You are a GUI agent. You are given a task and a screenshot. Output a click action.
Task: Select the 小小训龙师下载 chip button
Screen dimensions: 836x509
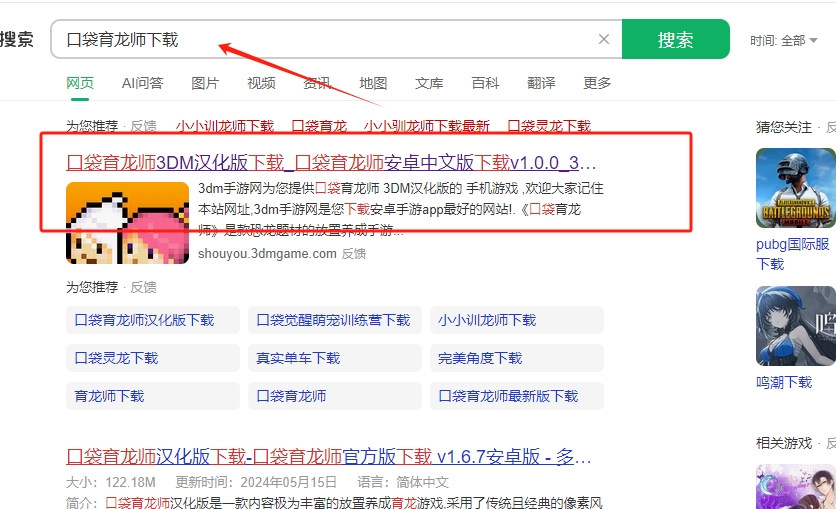point(517,320)
